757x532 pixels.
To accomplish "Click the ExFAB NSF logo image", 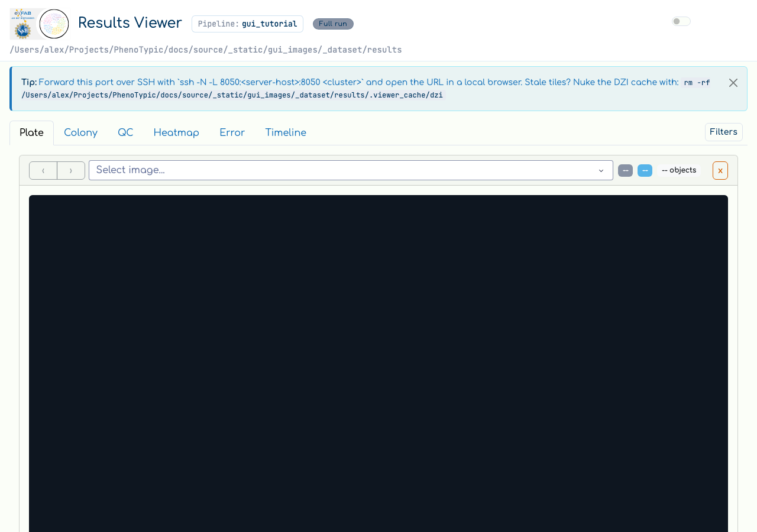I will pyautogui.click(x=24, y=24).
